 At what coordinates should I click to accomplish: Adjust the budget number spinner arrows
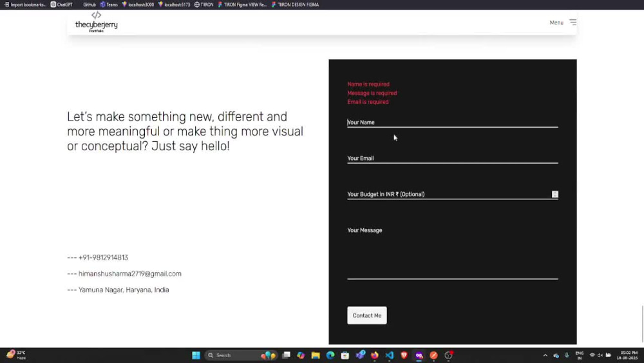pos(555,194)
